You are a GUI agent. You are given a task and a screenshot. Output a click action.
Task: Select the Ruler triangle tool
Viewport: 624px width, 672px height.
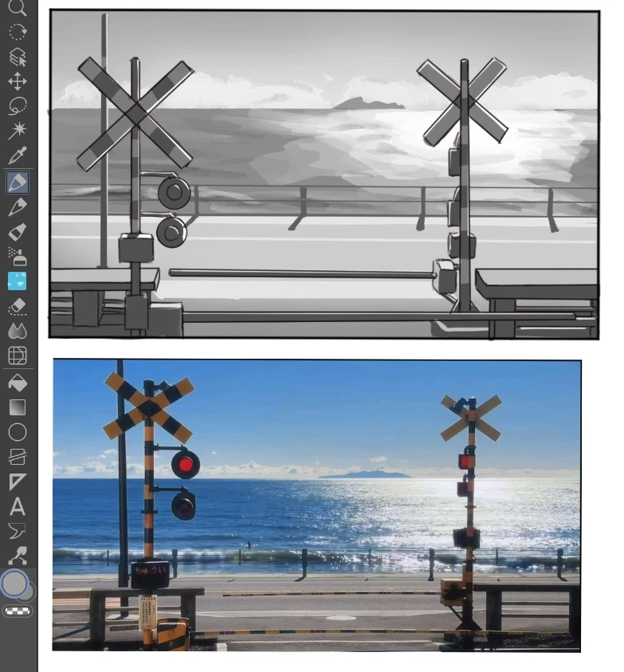(x=18, y=481)
